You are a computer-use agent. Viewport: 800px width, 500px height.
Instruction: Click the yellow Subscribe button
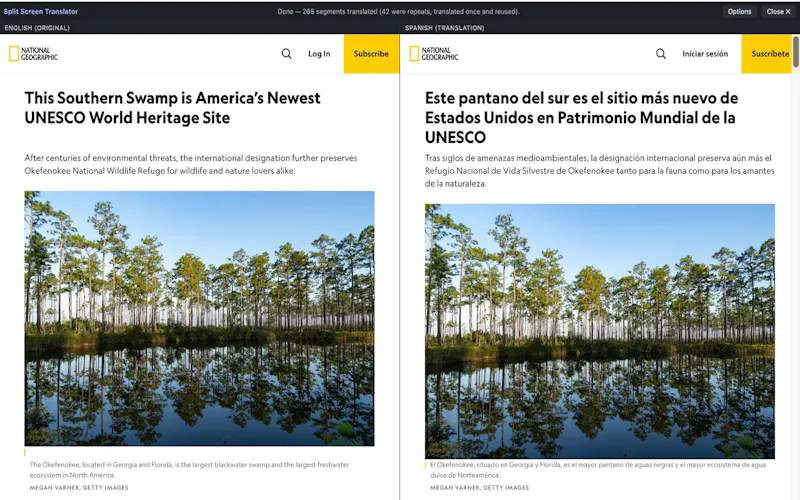[371, 54]
